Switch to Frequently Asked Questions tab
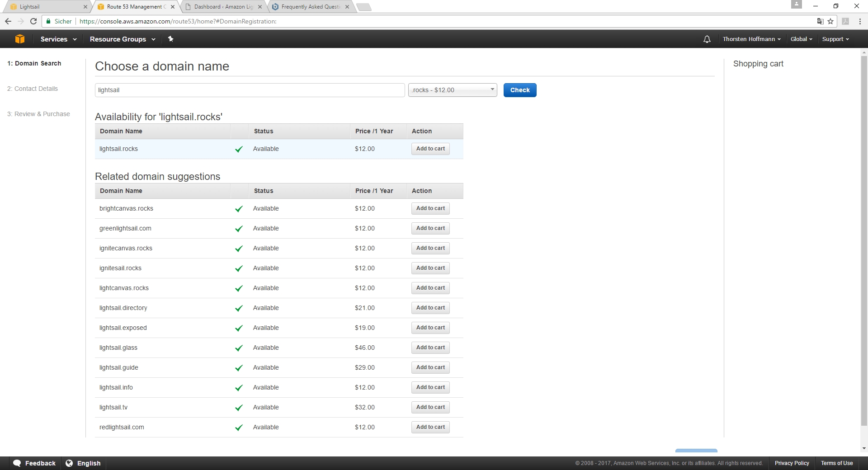Viewport: 868px width, 470px height. [x=311, y=7]
